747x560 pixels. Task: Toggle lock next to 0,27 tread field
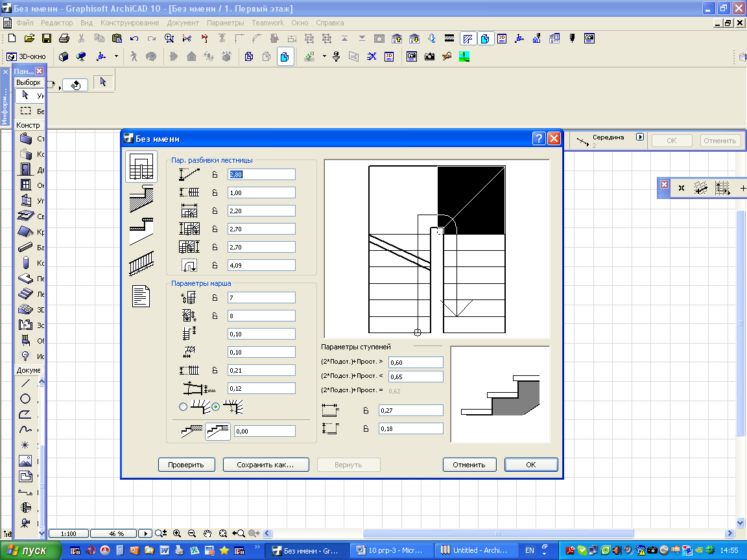366,410
